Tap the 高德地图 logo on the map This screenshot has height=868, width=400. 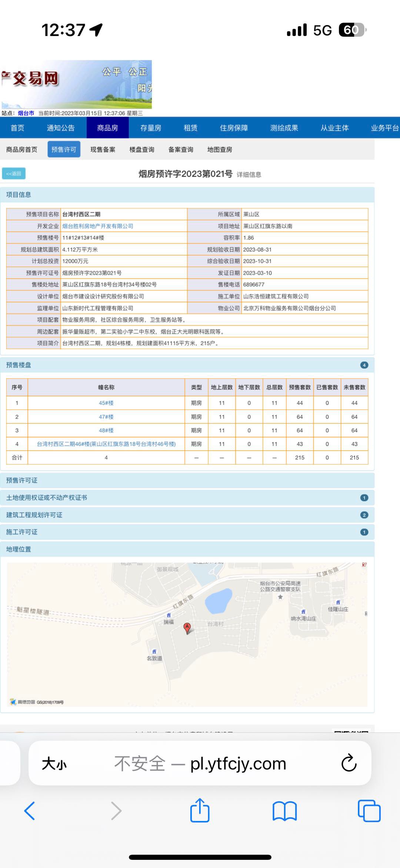[23, 702]
